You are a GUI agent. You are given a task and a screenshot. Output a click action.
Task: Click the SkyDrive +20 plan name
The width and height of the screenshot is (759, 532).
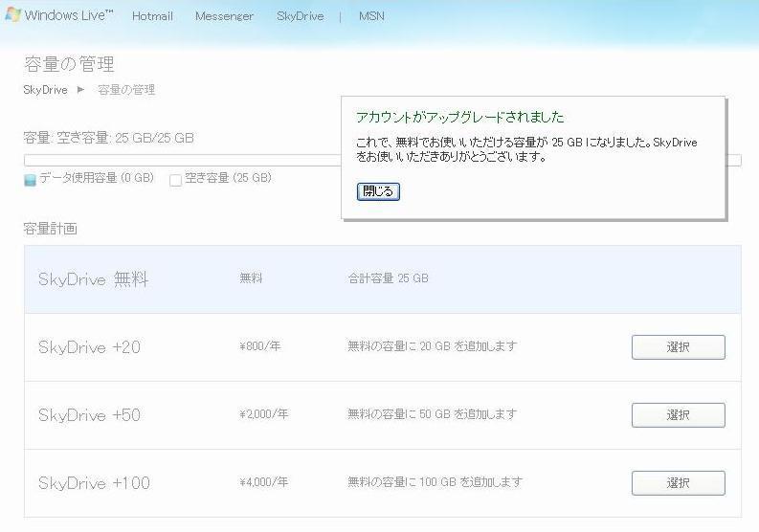[x=89, y=347]
